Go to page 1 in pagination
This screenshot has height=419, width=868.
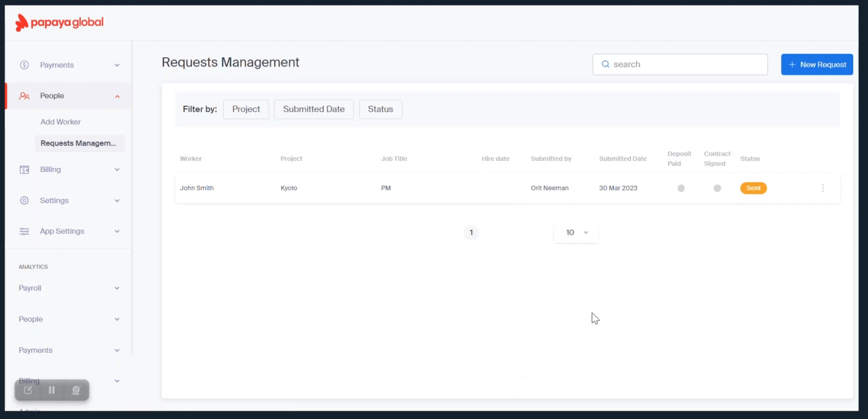tap(471, 233)
